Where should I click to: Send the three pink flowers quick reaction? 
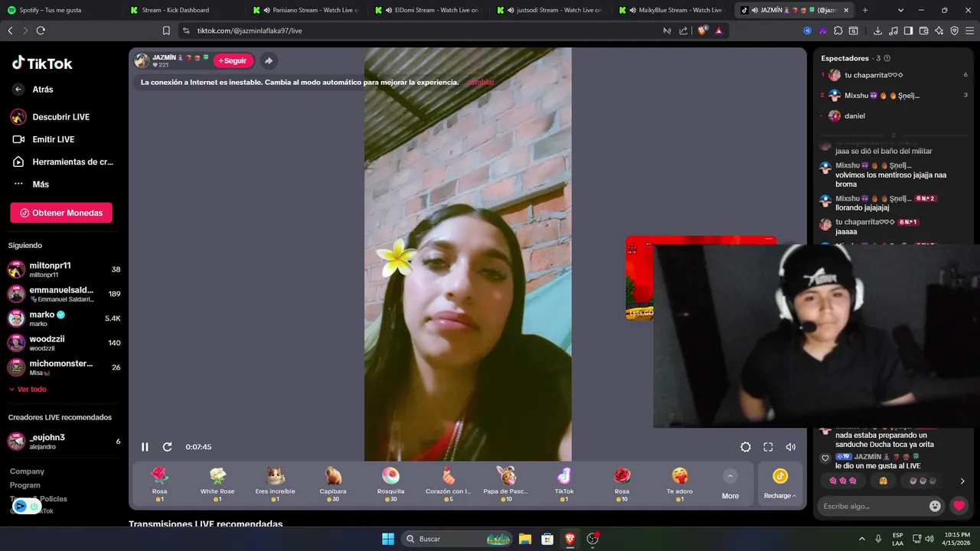pyautogui.click(x=843, y=481)
